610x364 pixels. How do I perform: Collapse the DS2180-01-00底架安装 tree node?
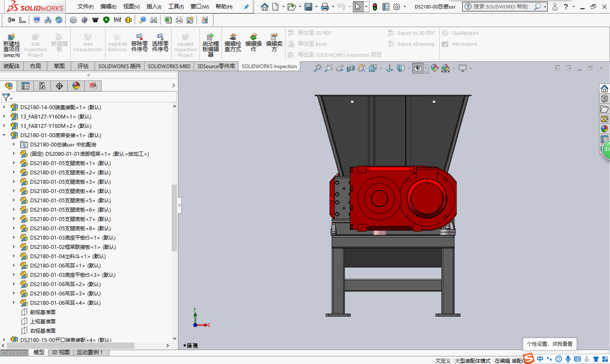click(x=4, y=135)
